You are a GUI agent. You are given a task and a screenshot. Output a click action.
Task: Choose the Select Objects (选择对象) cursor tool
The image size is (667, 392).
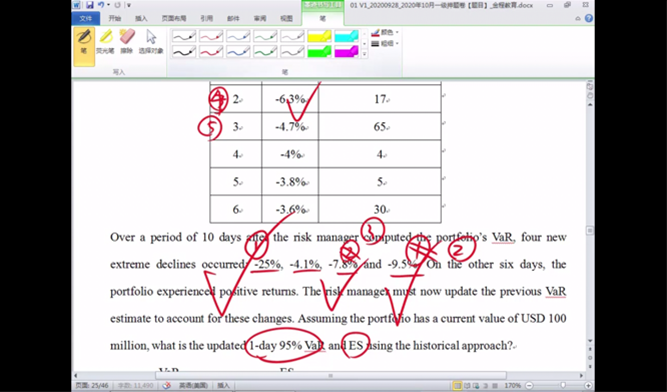pyautogui.click(x=151, y=42)
